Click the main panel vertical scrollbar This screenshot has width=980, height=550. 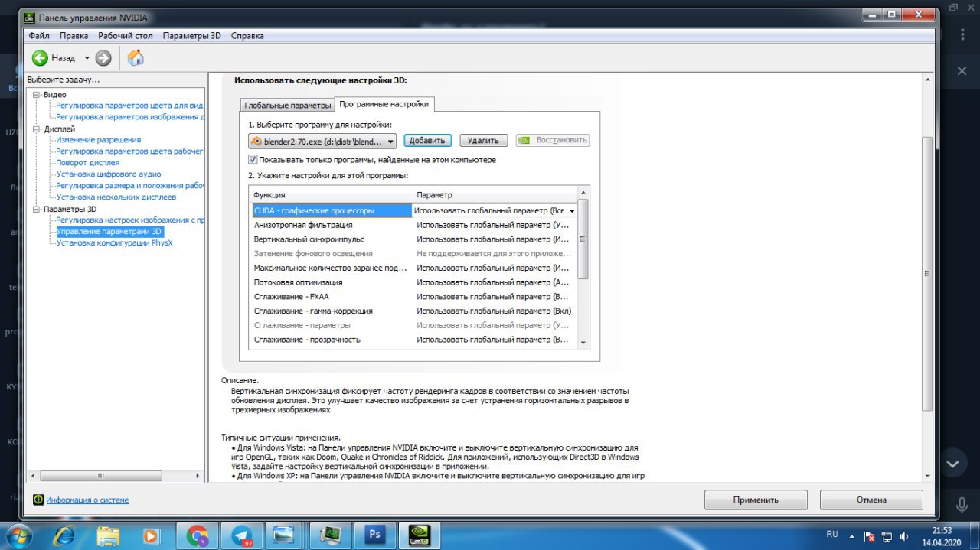click(x=927, y=274)
